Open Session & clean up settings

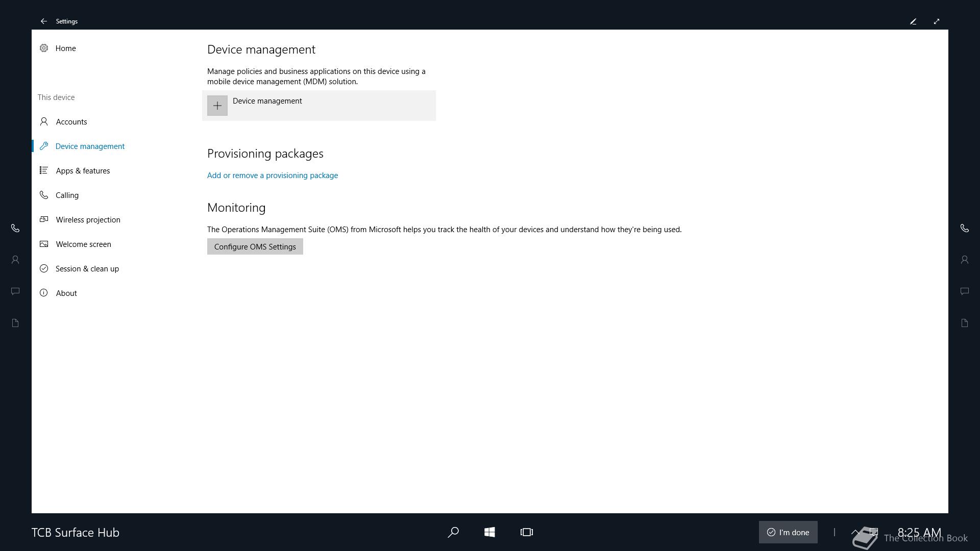[x=87, y=268]
